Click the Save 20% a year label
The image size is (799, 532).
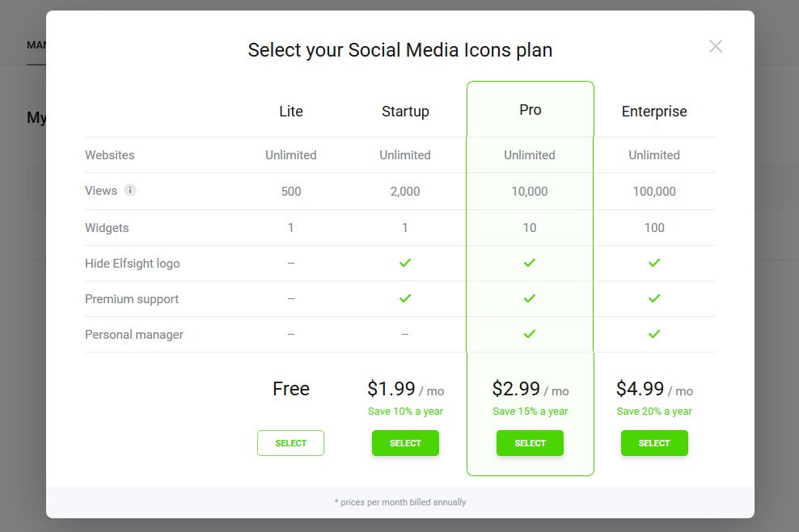[654, 411]
